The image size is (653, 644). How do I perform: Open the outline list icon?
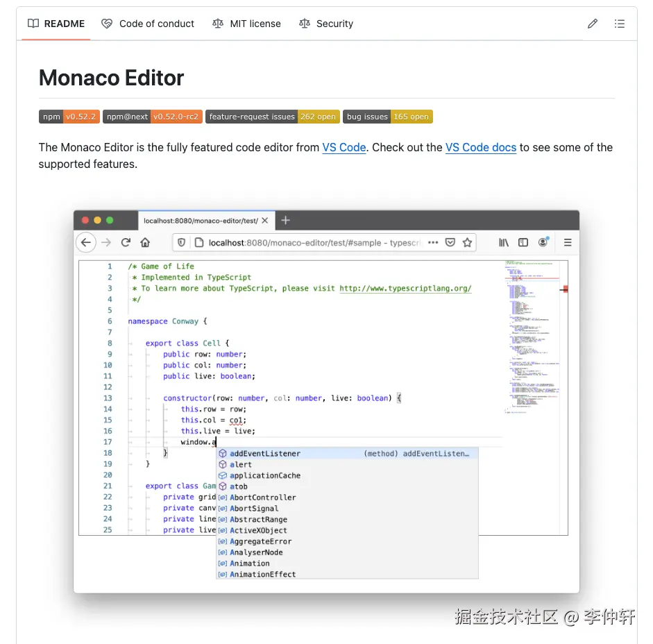coord(619,24)
